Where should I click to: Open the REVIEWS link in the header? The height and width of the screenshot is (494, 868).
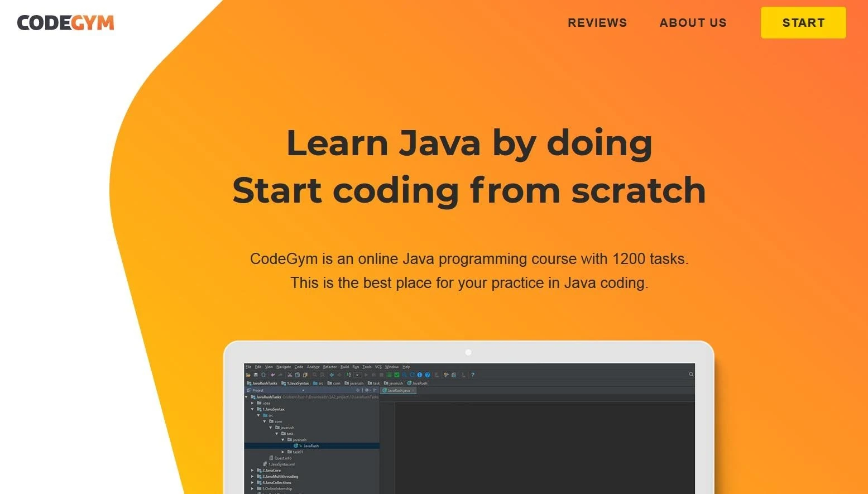(597, 23)
